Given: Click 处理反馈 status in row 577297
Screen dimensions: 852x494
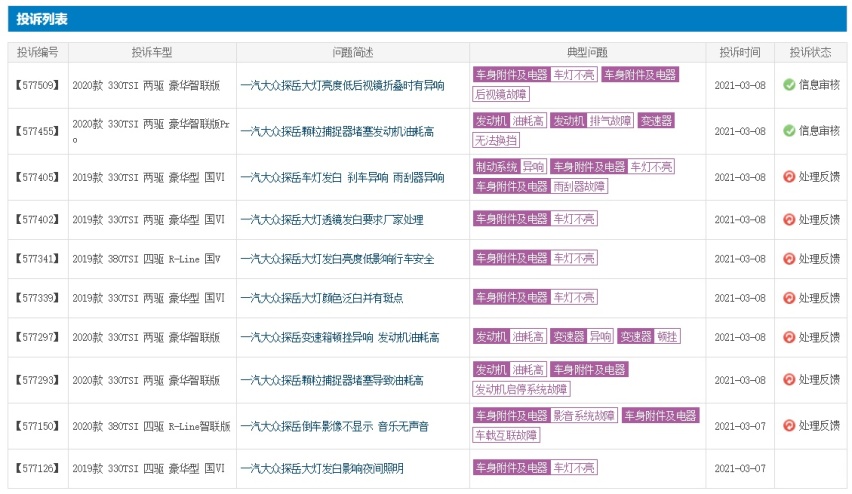Looking at the screenshot, I should [819, 337].
